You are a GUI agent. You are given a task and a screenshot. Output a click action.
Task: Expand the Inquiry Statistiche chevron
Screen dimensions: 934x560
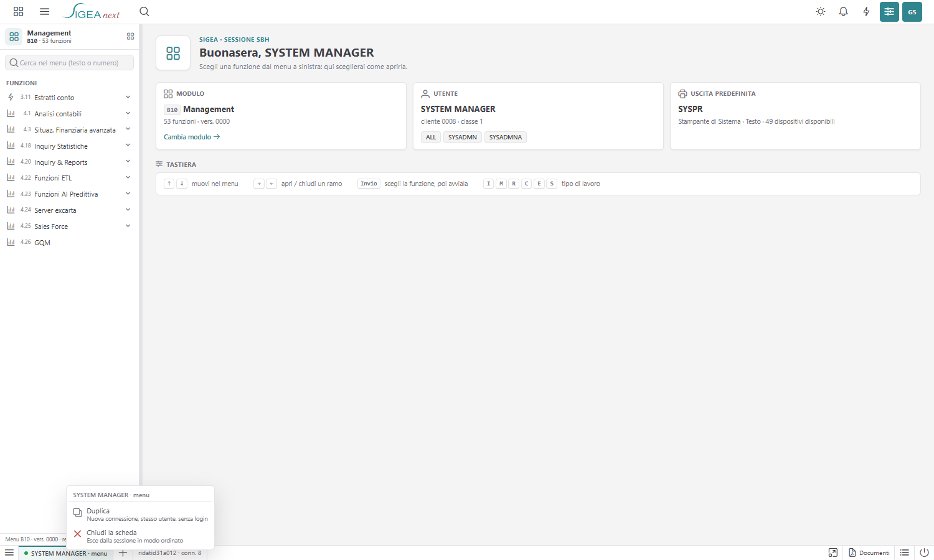point(128,146)
